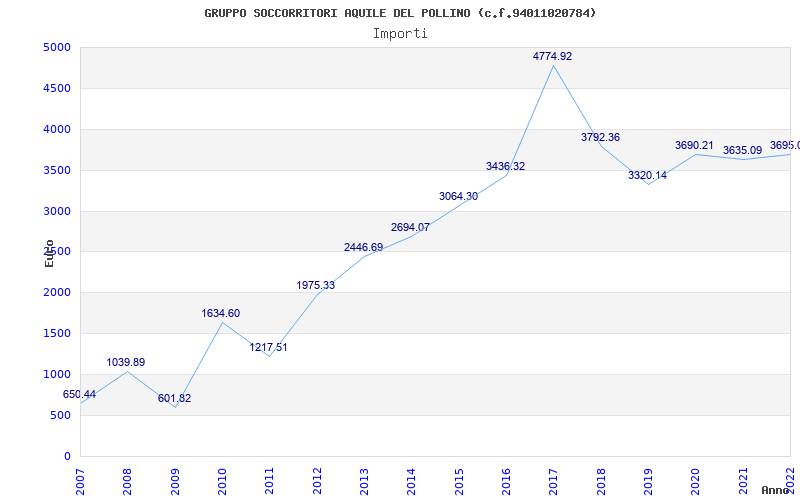
Task: Select the 1039.89 data label
Action: point(126,362)
